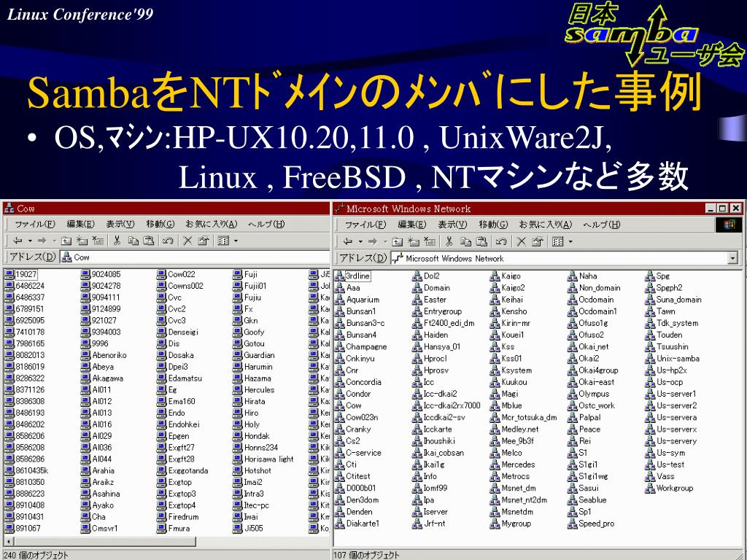Click Properties icon in Cow window toolbar

[x=204, y=241]
